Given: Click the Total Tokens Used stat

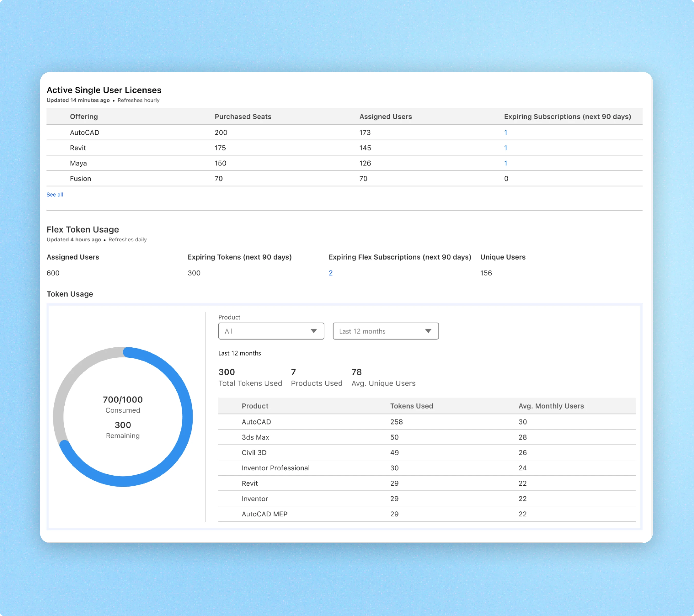Looking at the screenshot, I should pyautogui.click(x=250, y=377).
